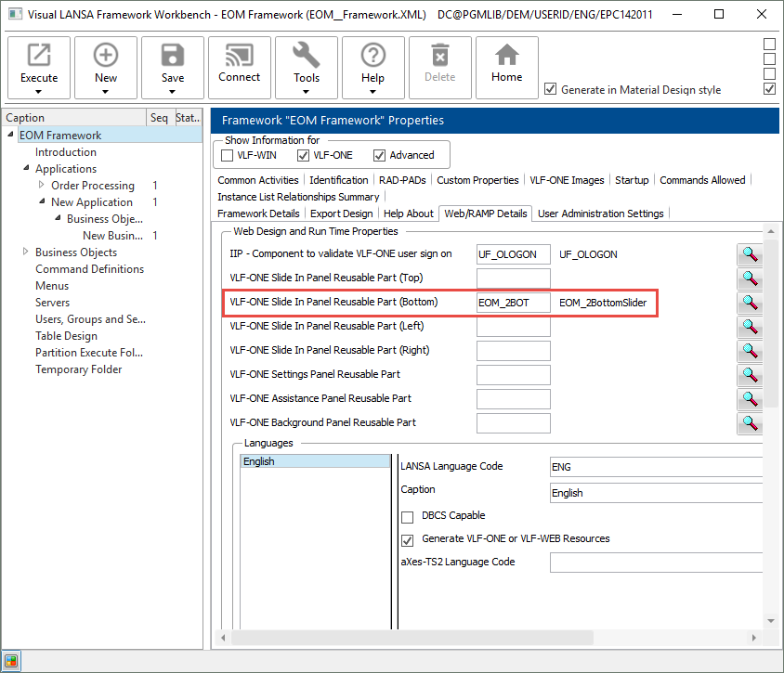Screen dimensions: 784x673
Task: Click the Connect toolbar button
Action: (x=240, y=68)
